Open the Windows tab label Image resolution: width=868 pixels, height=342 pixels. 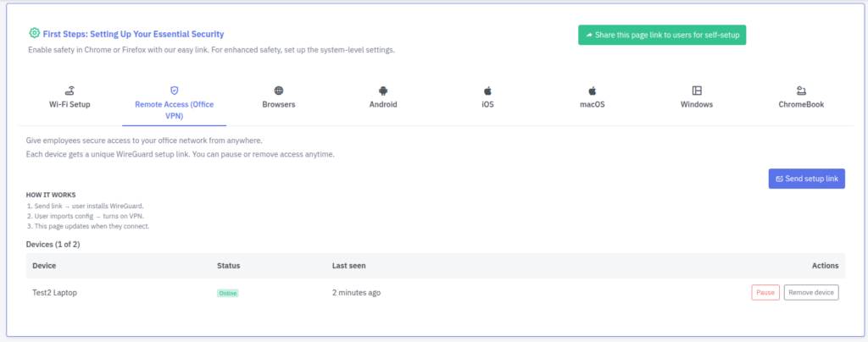[x=697, y=105]
